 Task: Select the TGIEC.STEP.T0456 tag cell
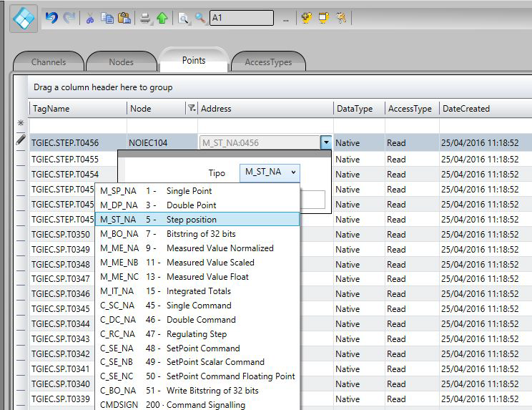78,142
